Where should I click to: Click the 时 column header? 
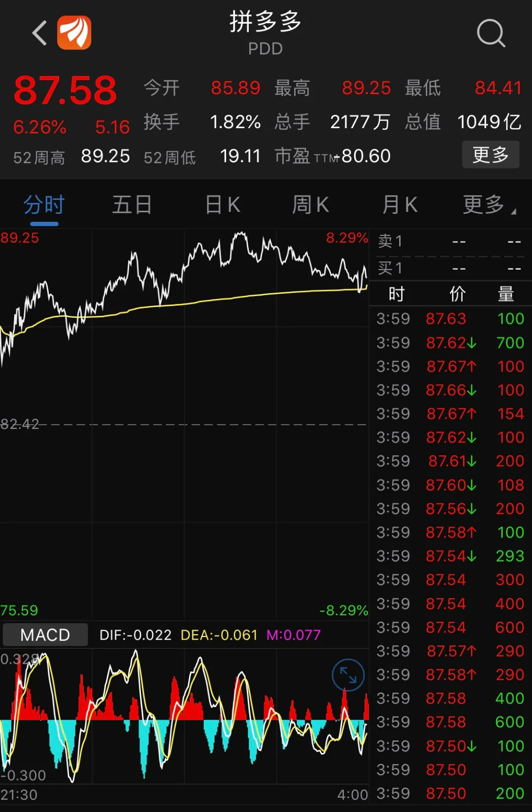[x=397, y=294]
